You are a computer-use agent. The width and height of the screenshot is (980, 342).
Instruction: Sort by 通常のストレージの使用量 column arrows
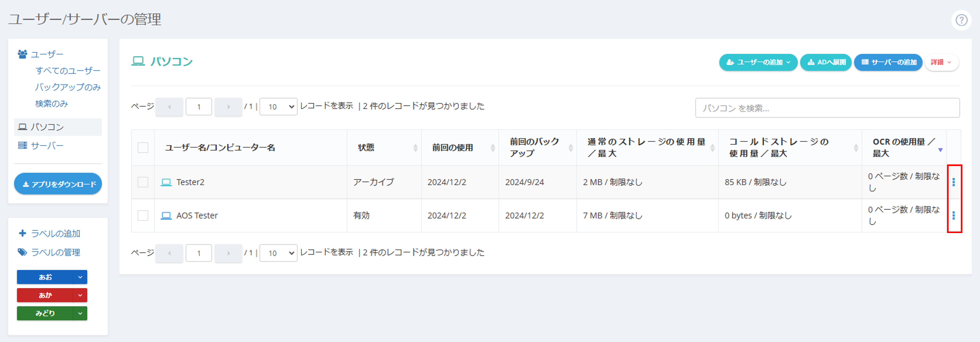point(712,147)
